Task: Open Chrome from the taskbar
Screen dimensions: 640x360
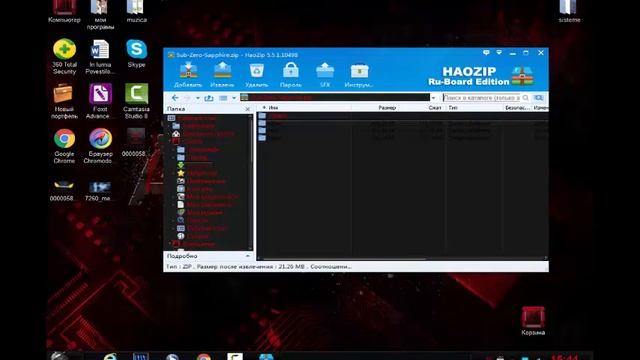Action: pos(204,357)
